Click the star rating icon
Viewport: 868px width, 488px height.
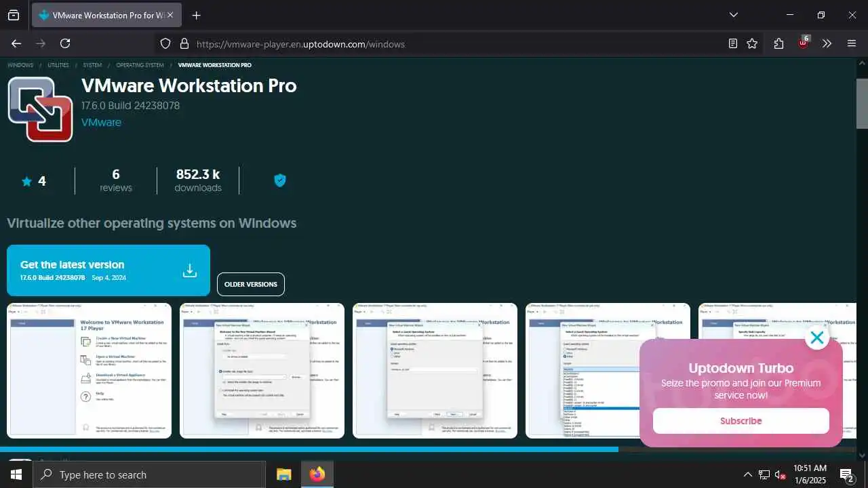pos(26,181)
